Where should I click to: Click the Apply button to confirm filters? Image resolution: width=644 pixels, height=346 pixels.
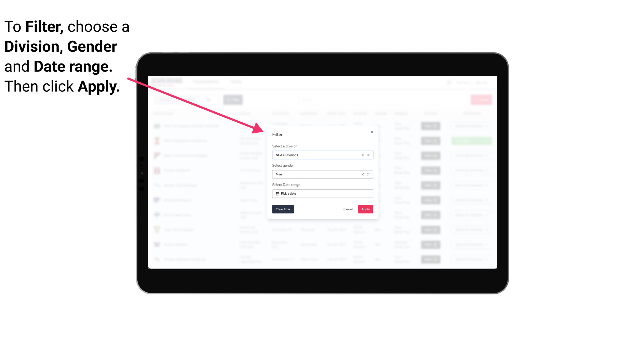(x=365, y=209)
